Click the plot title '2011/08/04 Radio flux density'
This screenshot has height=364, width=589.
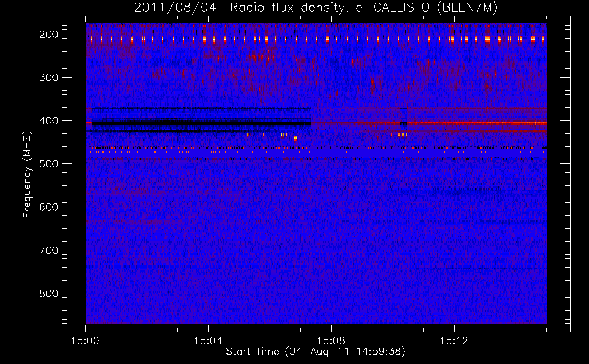pos(239,8)
